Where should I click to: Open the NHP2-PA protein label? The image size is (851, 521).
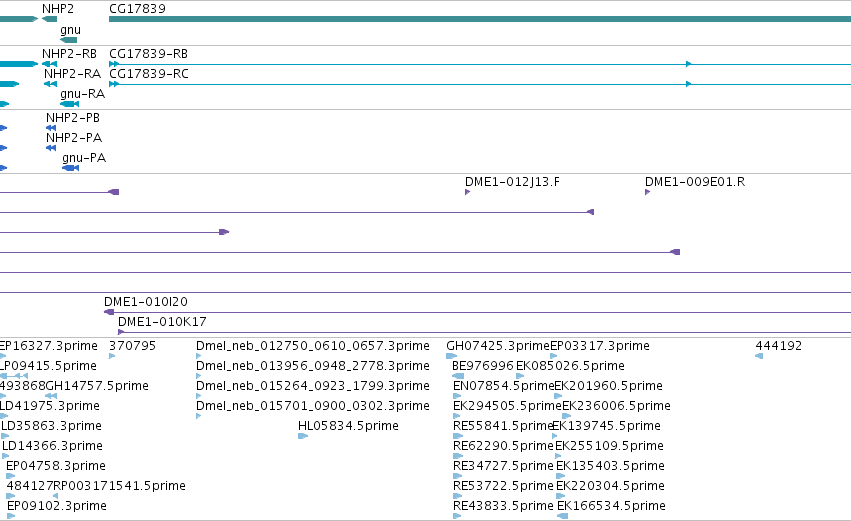click(x=74, y=138)
